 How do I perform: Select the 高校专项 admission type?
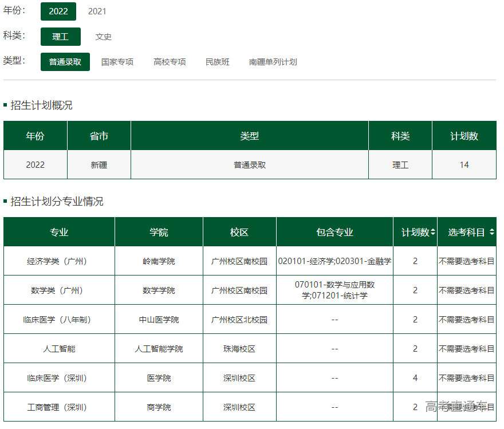pos(169,62)
